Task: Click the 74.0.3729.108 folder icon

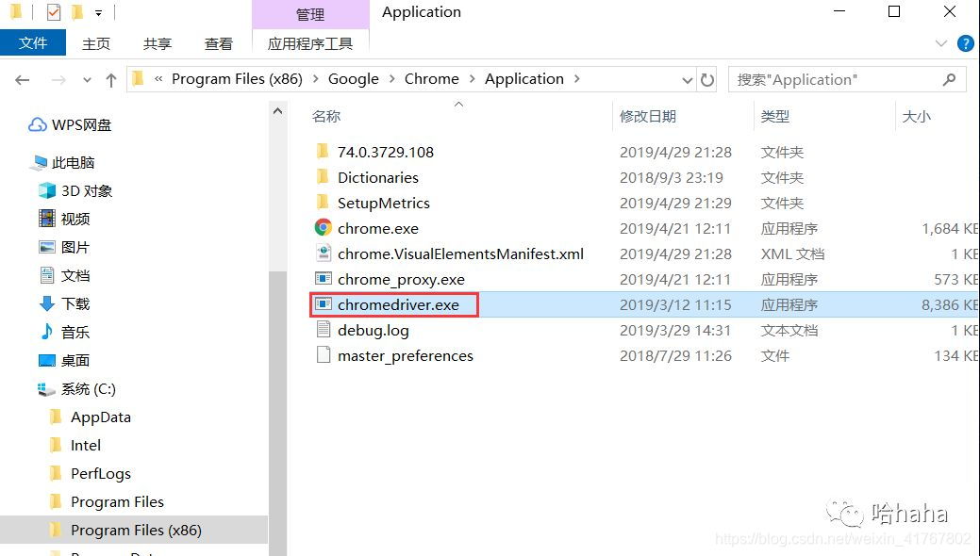Action: [323, 151]
